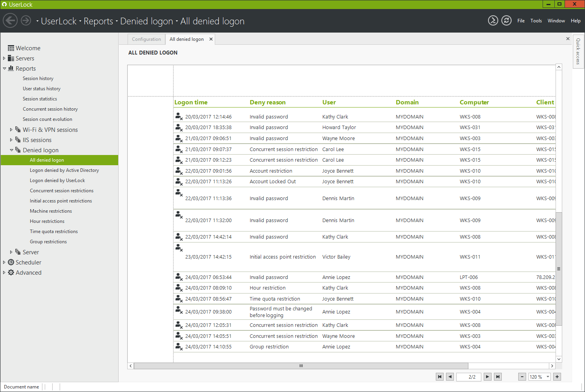Open Concurrent session history report
Viewport: 585px width, 392px height.
pos(50,109)
